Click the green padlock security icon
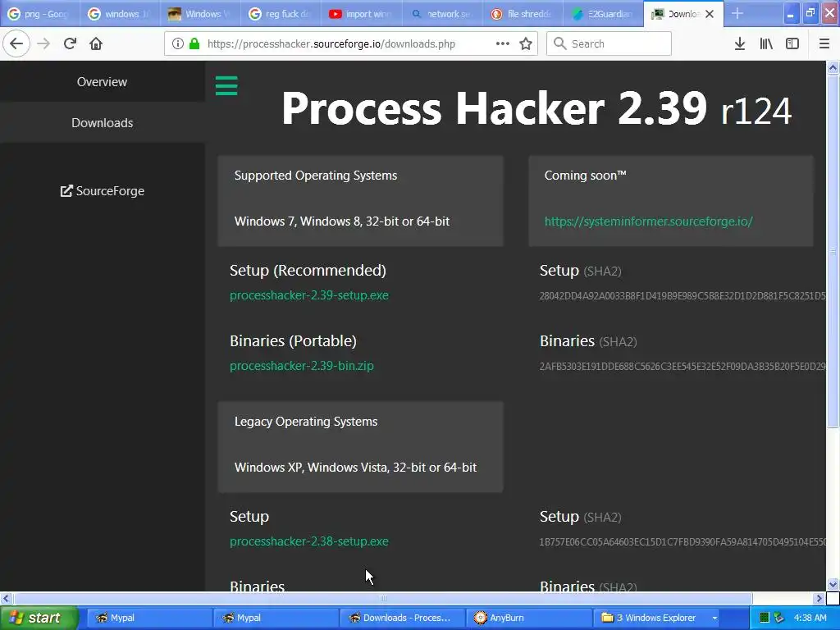 (194, 43)
